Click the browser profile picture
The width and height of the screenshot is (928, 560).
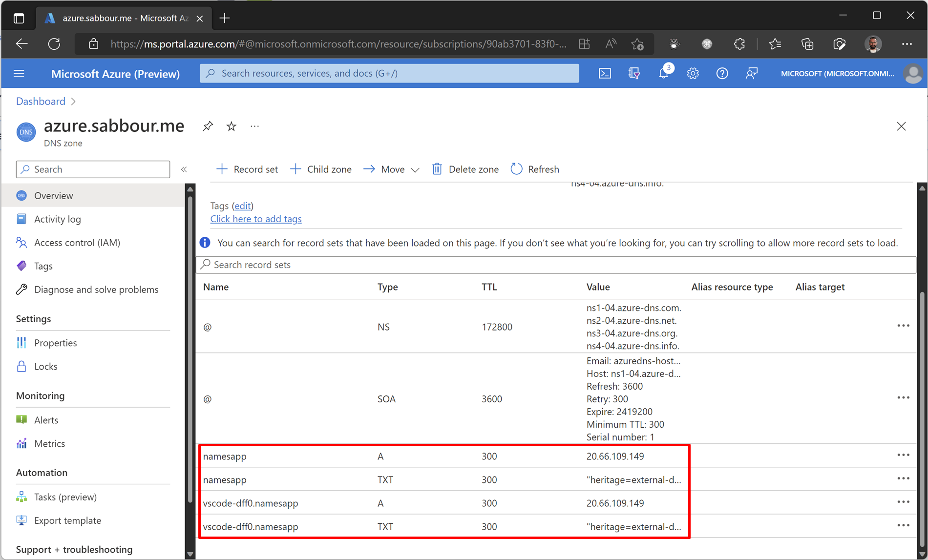873,44
